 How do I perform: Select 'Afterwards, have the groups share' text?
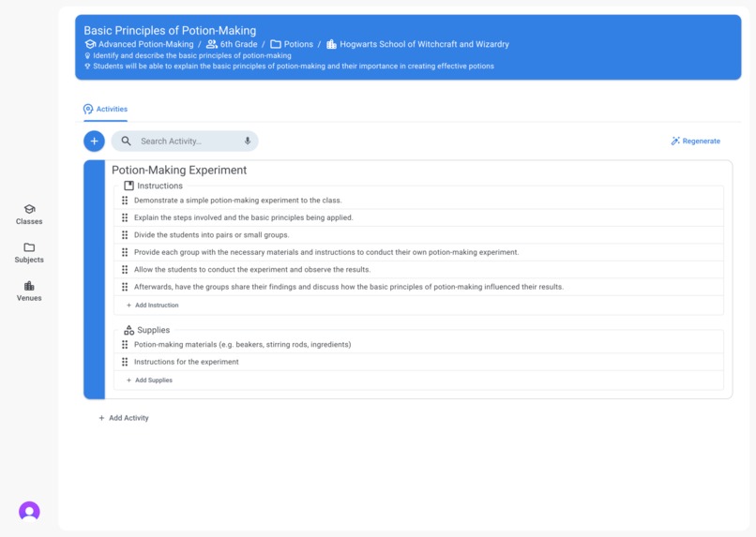coord(349,287)
